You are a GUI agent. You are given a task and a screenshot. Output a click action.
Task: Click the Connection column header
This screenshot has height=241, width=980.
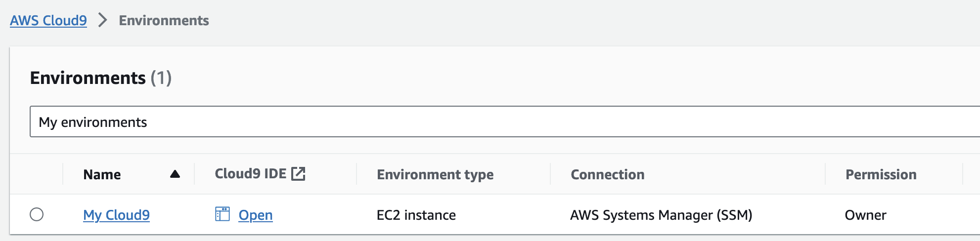[607, 174]
